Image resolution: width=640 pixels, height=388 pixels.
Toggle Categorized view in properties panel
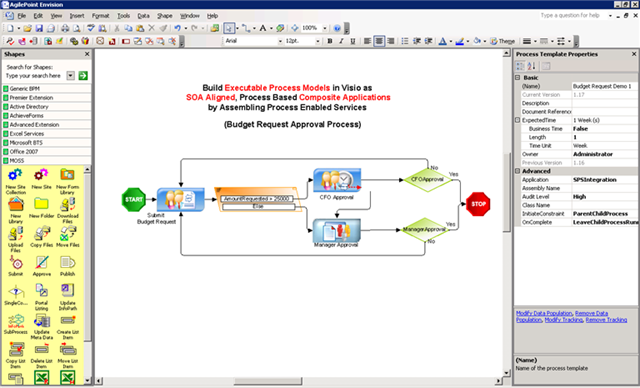(x=520, y=66)
